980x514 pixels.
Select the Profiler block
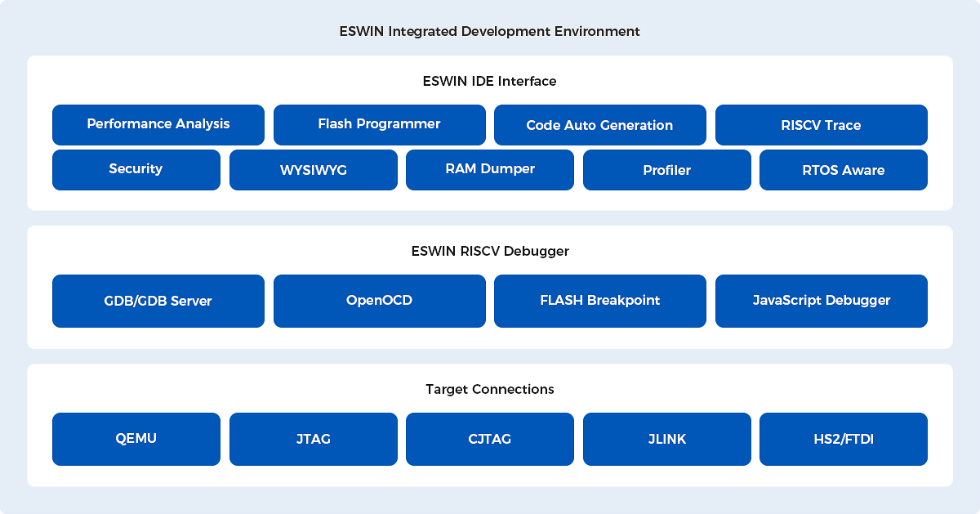(x=667, y=170)
